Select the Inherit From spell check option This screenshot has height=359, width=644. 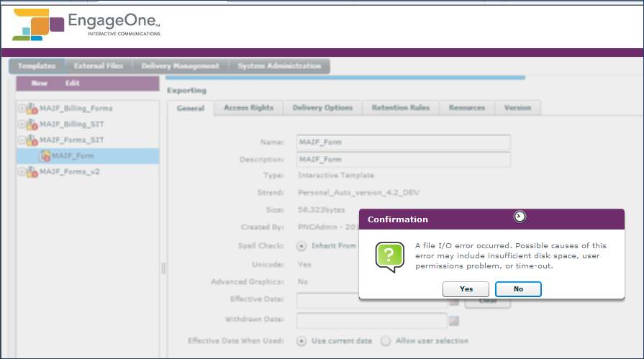[x=301, y=246]
